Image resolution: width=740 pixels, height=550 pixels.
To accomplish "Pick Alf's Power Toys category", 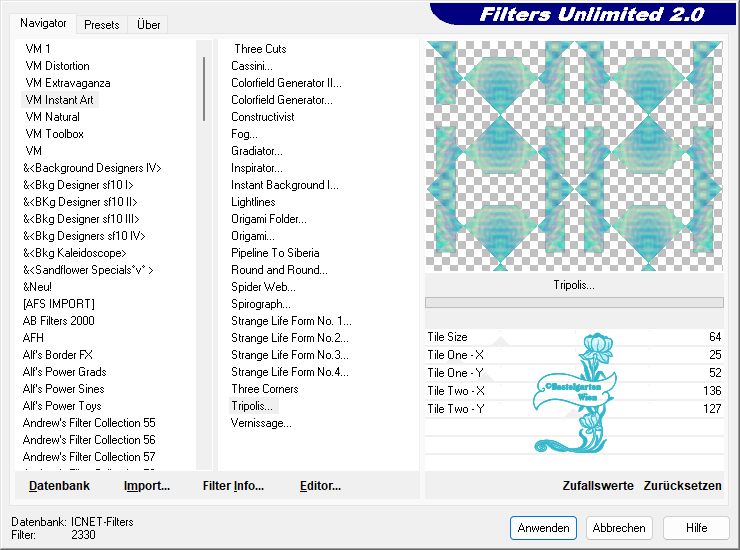I will (62, 406).
